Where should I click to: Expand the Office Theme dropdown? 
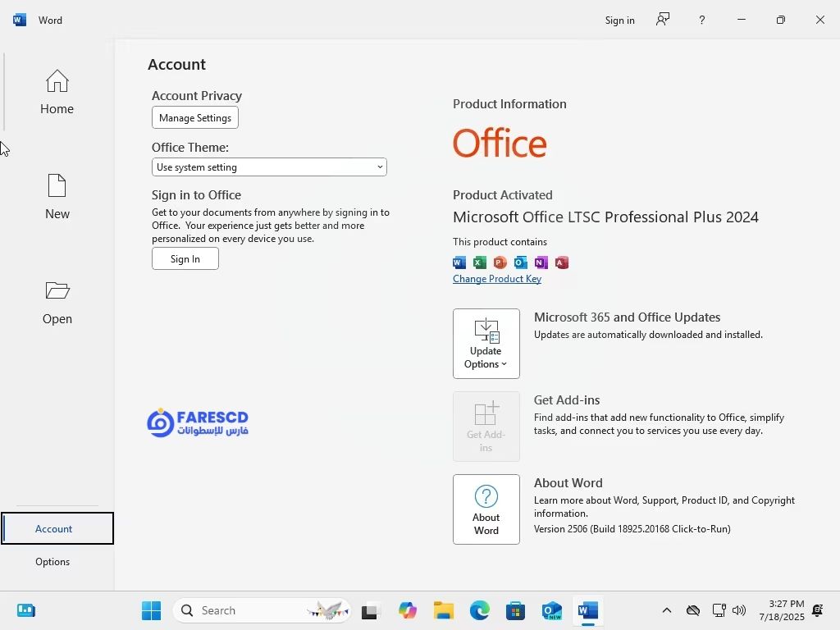pyautogui.click(x=269, y=167)
